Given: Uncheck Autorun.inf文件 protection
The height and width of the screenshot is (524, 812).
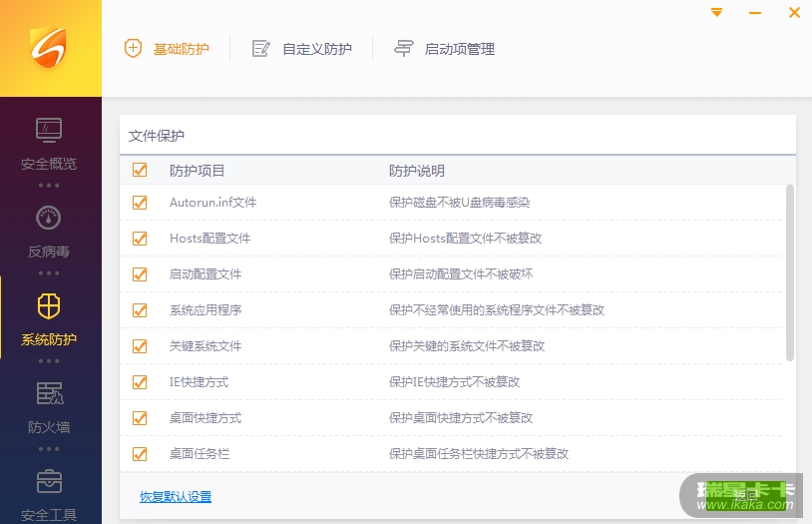Looking at the screenshot, I should pos(140,203).
